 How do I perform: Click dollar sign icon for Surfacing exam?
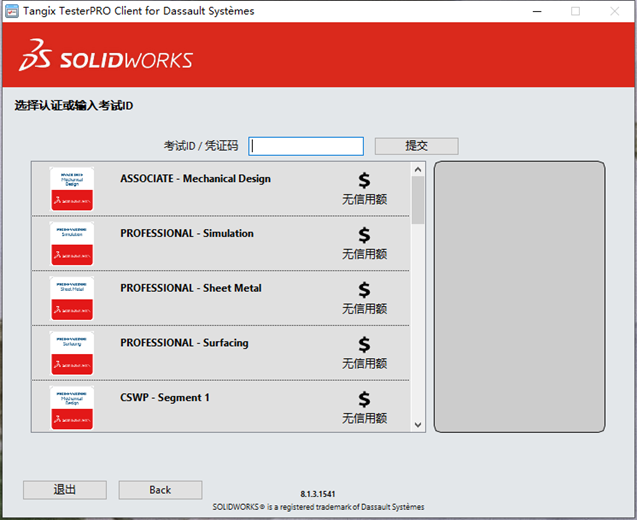click(x=364, y=344)
